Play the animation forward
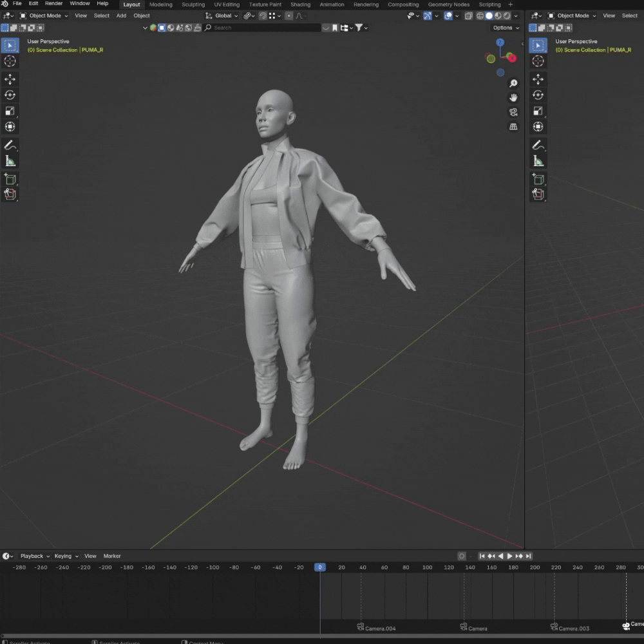This screenshot has width=644, height=644. tap(509, 556)
